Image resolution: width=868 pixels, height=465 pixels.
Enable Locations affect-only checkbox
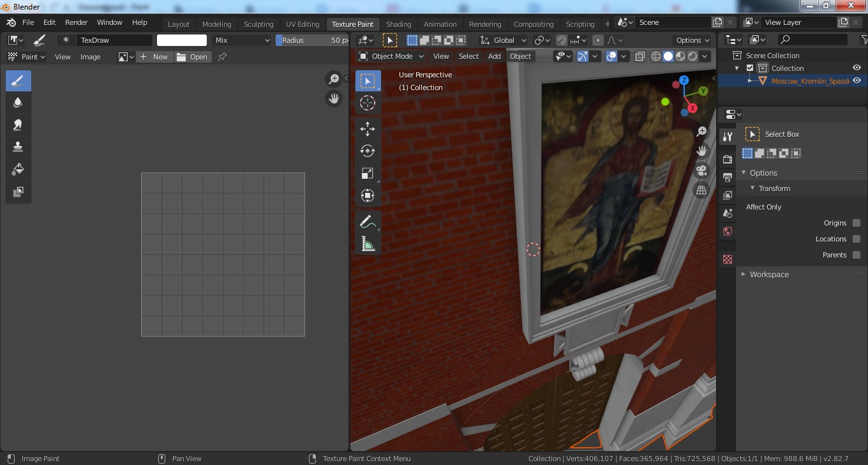click(x=857, y=239)
